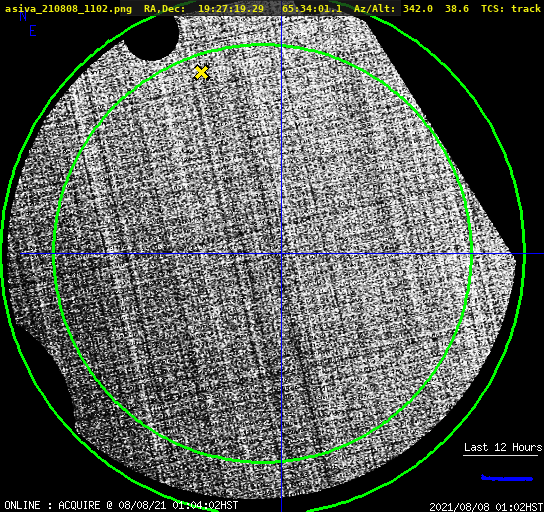Select the asiva_210808_1102.png filename
This screenshot has width=544, height=512.
point(68,9)
